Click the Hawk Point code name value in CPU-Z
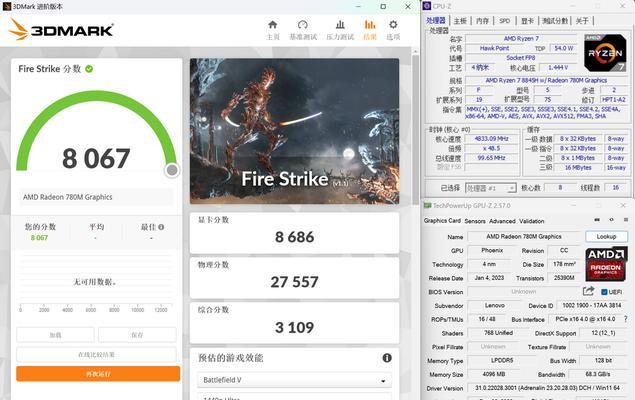This screenshot has height=400, width=635. (x=494, y=48)
